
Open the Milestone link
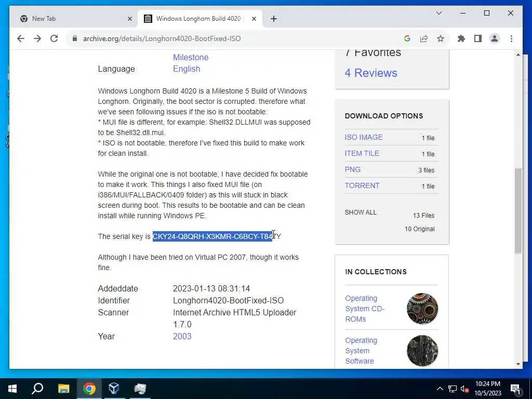tap(191, 57)
